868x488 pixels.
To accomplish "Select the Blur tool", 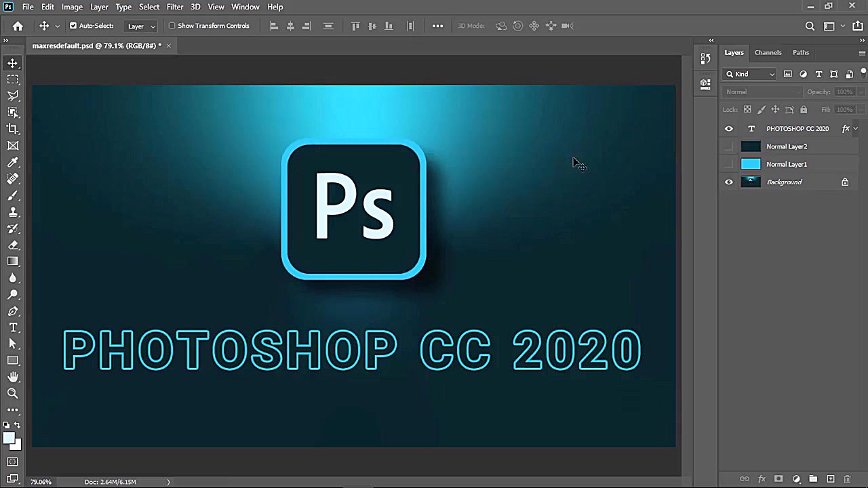I will tap(13, 278).
